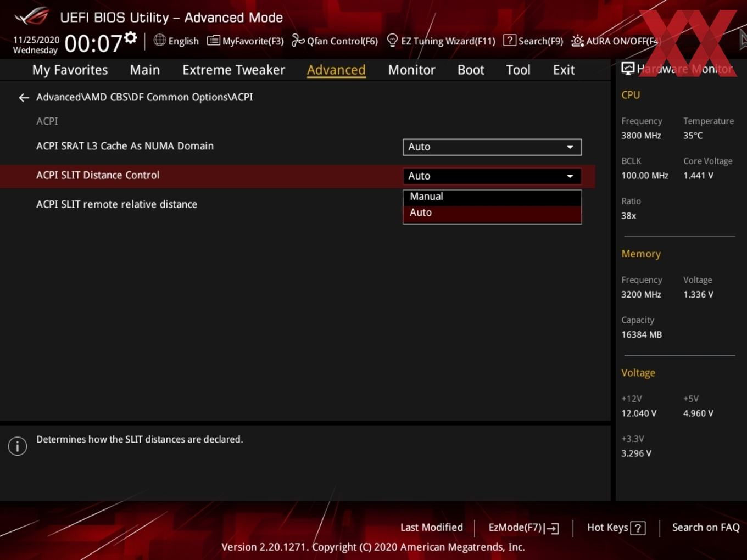Click the Memory section heading

pyautogui.click(x=641, y=254)
